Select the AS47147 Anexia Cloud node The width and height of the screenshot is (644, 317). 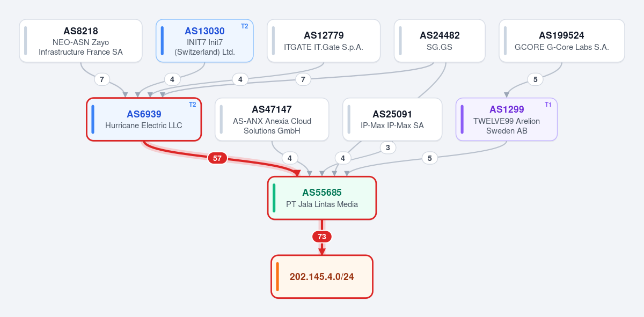pyautogui.click(x=272, y=120)
